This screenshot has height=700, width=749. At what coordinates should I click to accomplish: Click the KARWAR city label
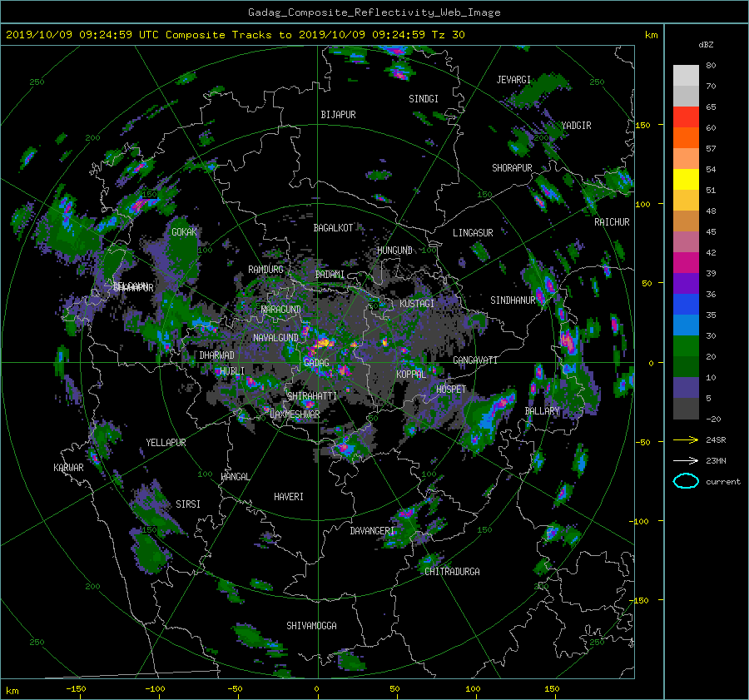click(68, 468)
